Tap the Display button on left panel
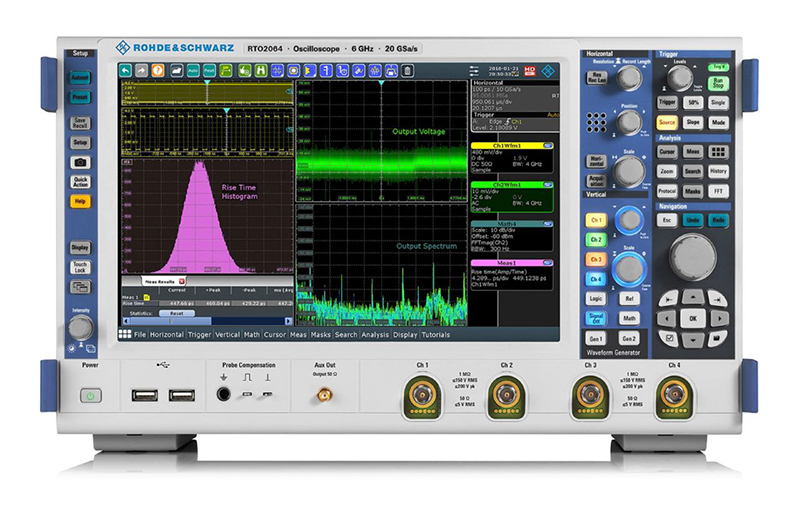The height and width of the screenshot is (519, 800). (80, 248)
